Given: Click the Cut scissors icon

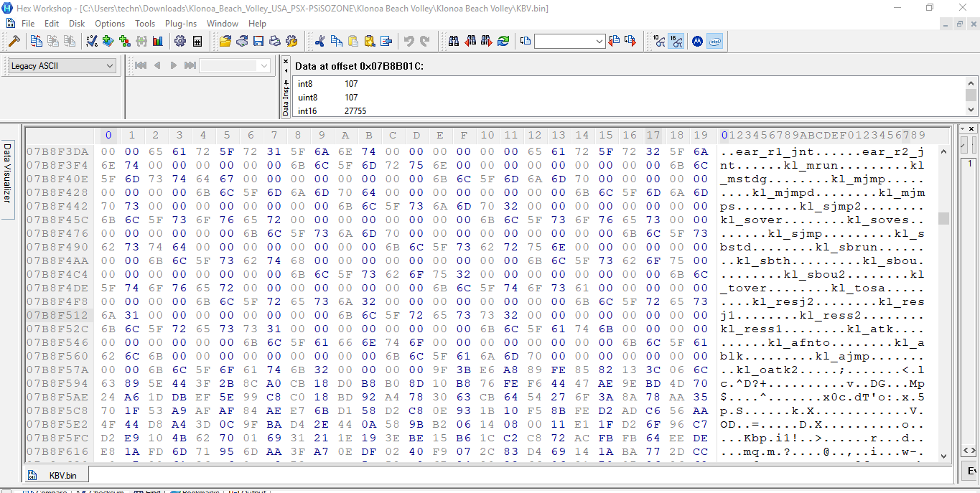Looking at the screenshot, I should tap(319, 41).
